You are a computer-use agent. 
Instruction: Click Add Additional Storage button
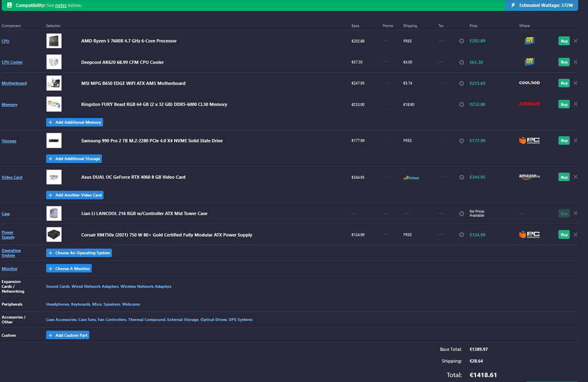(74, 159)
